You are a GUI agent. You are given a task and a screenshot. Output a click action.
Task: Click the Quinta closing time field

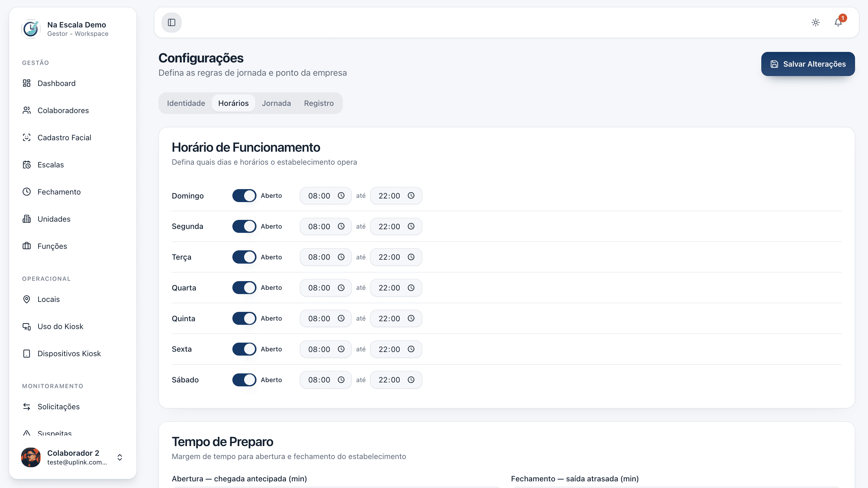(389, 318)
